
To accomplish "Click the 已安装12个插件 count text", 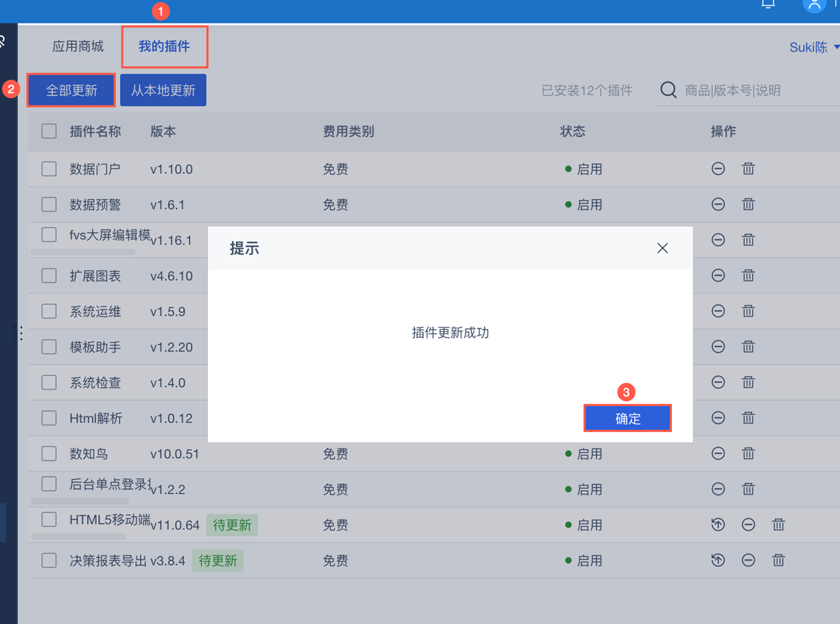I will (x=587, y=91).
